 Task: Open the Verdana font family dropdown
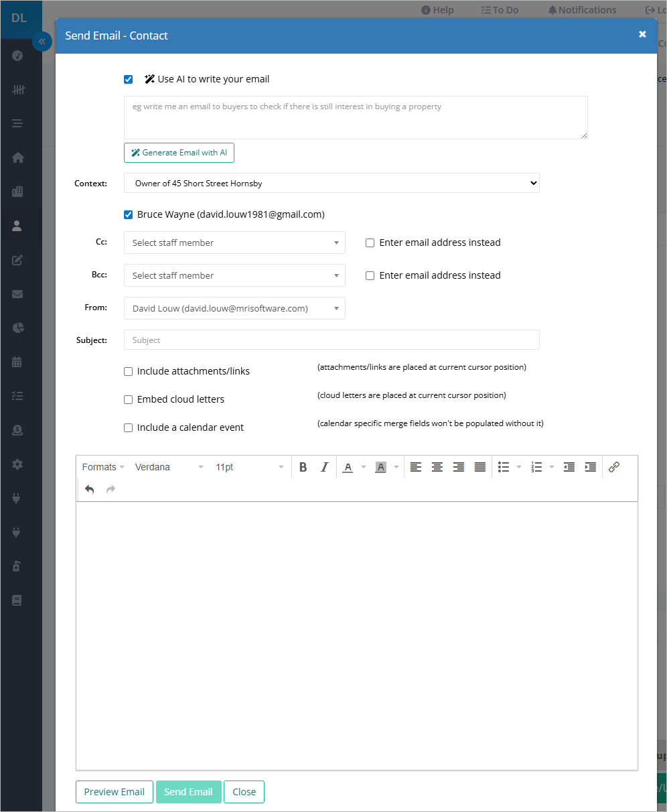[169, 467]
